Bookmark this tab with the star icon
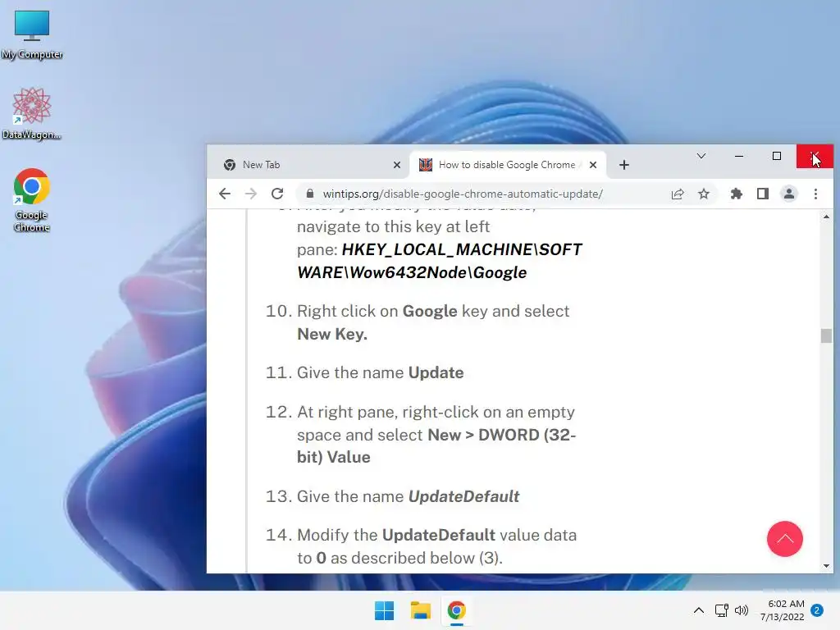The image size is (840, 630). (x=703, y=194)
